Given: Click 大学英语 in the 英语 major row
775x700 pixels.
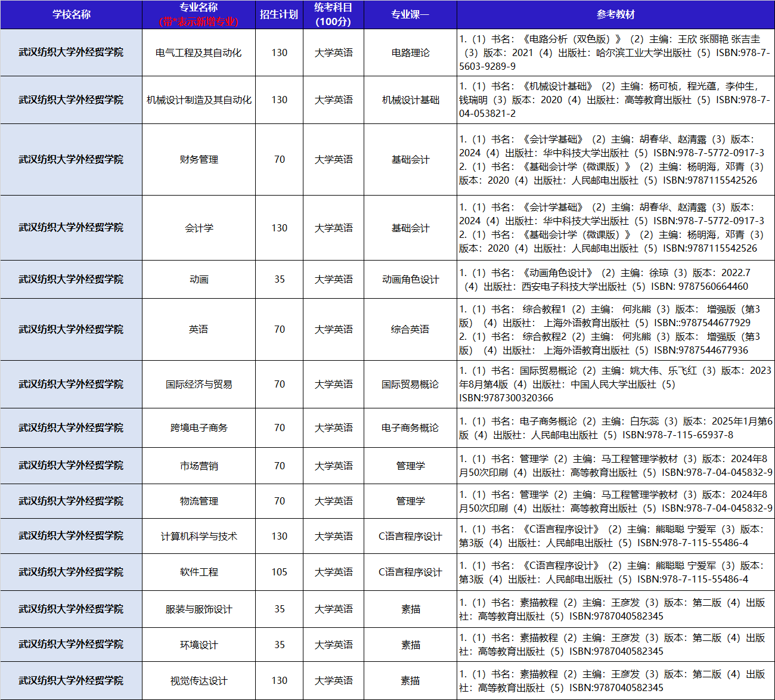Looking at the screenshot, I should 333,329.
